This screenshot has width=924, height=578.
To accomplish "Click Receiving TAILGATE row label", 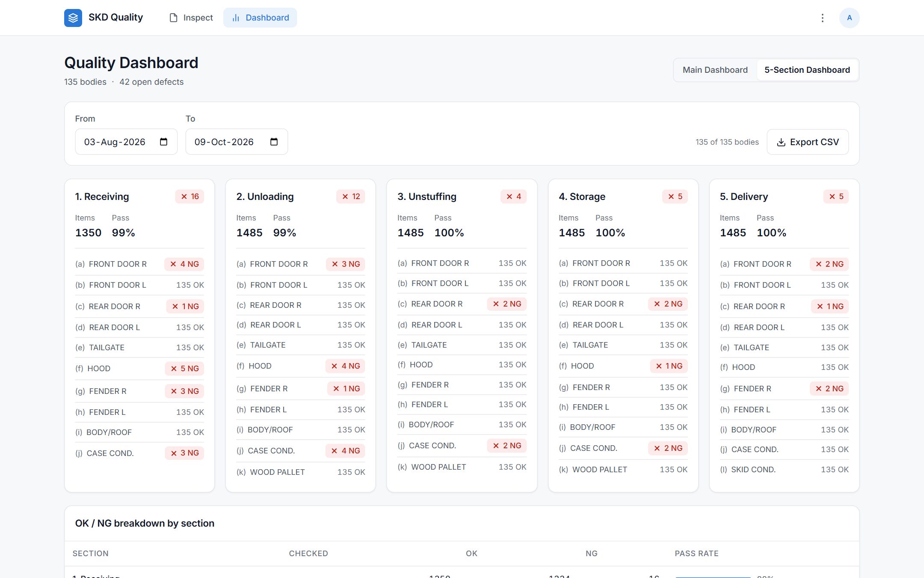I will click(x=107, y=348).
